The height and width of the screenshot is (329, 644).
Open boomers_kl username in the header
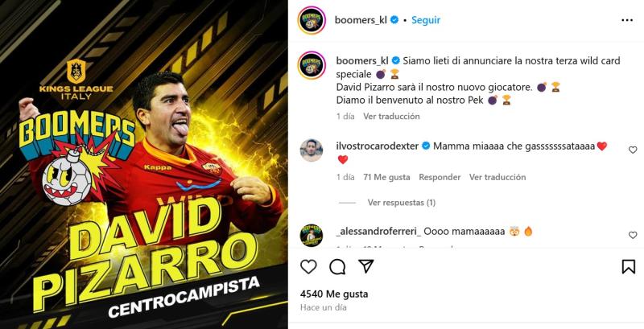(361, 20)
